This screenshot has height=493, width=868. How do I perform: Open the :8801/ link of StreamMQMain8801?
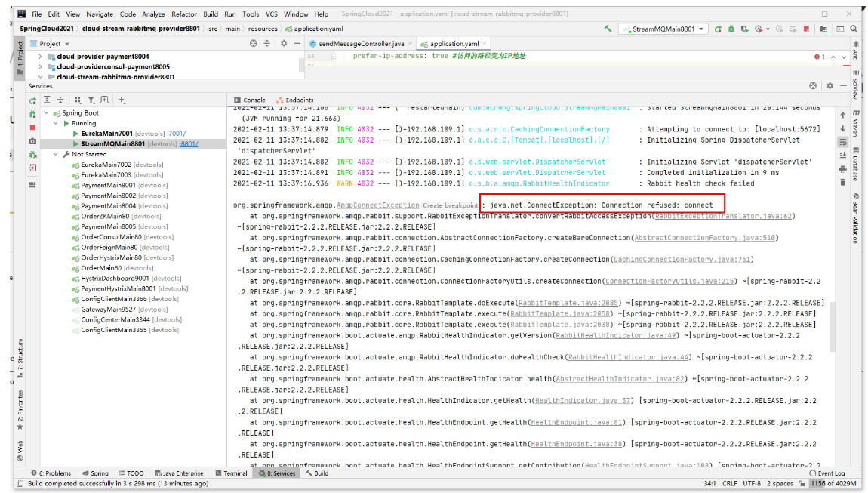(189, 144)
